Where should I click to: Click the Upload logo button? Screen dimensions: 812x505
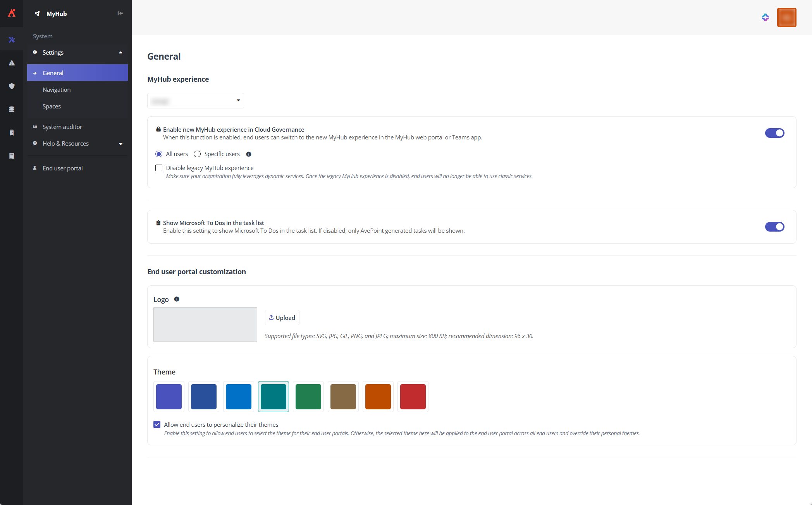point(282,318)
